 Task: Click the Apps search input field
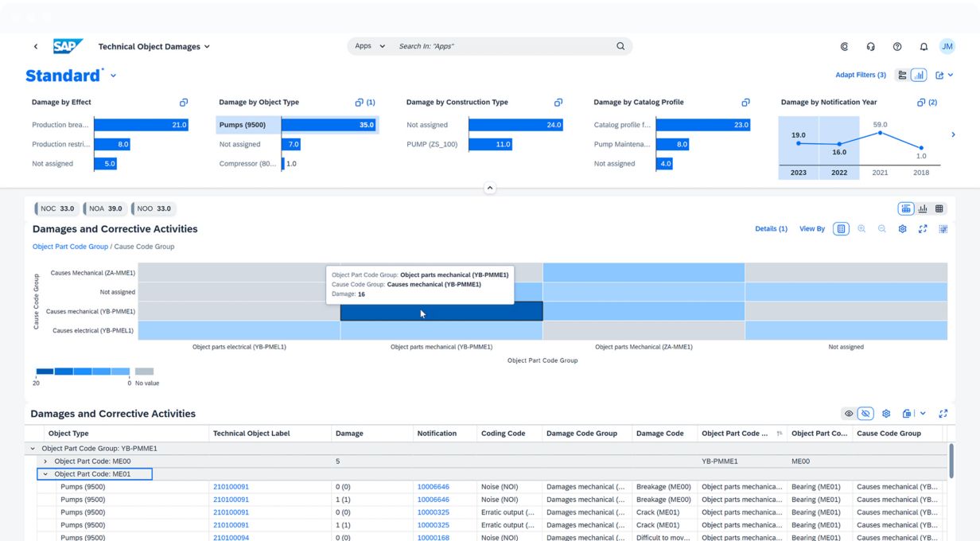(x=503, y=47)
